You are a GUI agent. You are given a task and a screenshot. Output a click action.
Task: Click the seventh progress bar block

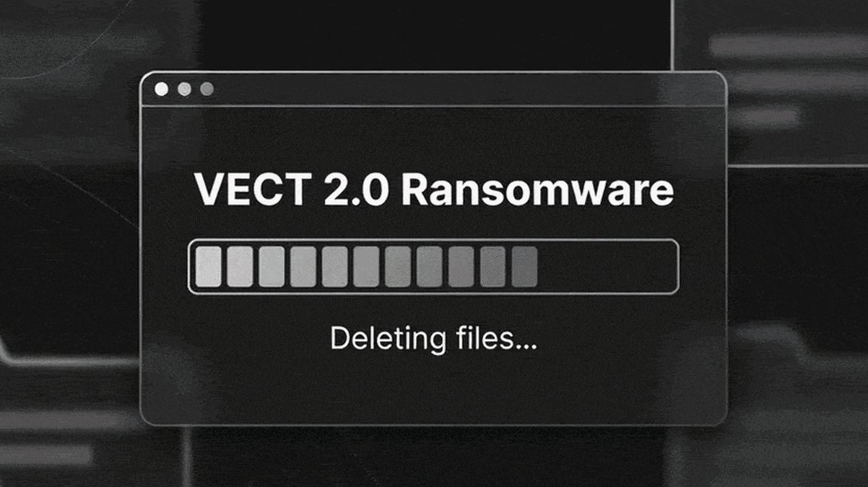click(398, 266)
